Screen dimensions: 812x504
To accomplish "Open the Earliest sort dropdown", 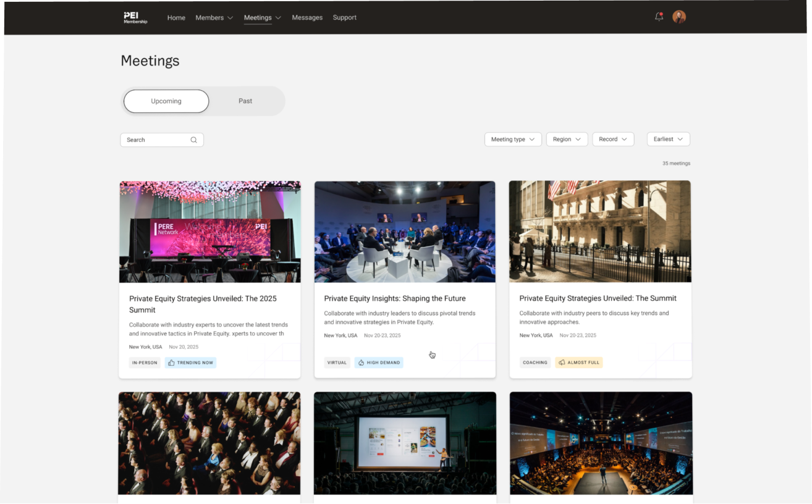I will click(x=668, y=140).
